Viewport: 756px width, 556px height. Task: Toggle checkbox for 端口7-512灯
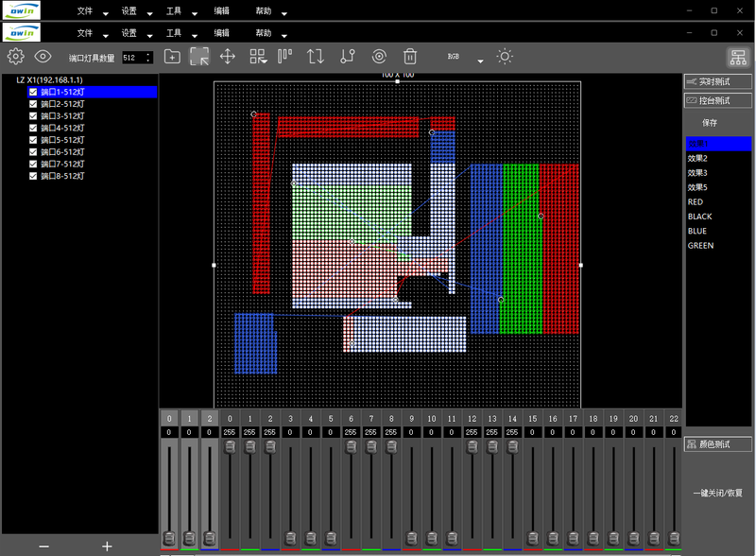(x=33, y=165)
